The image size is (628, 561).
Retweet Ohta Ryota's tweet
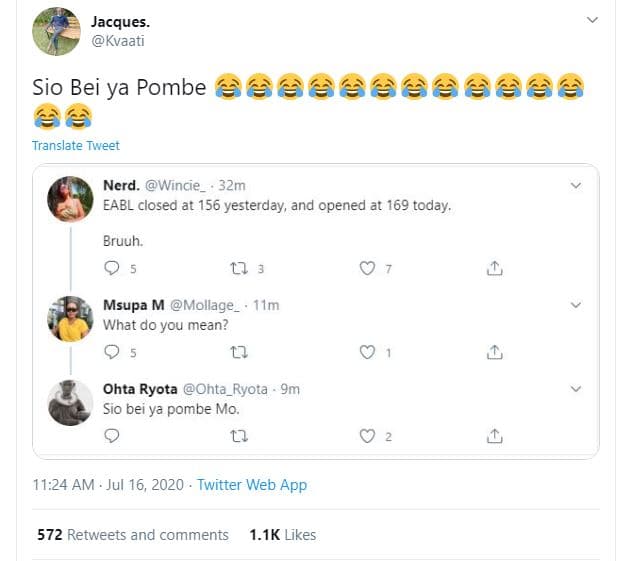coord(239,436)
